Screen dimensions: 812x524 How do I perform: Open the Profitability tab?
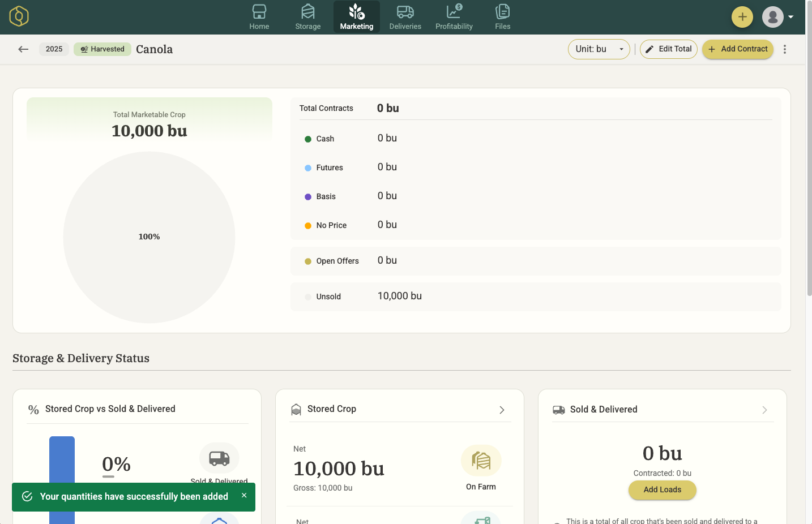pyautogui.click(x=454, y=17)
